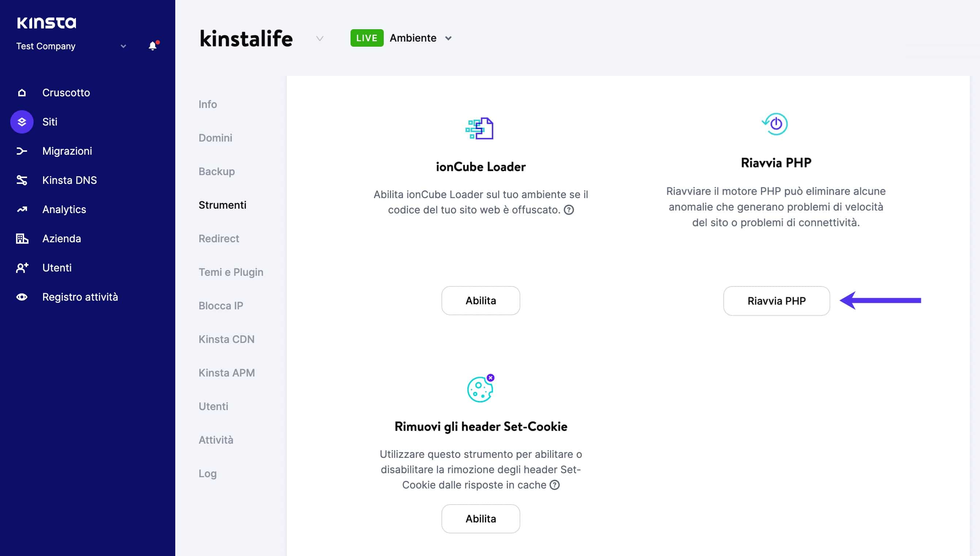Enable ionCube Loader with the Abilita button
The image size is (980, 556).
[x=481, y=301]
